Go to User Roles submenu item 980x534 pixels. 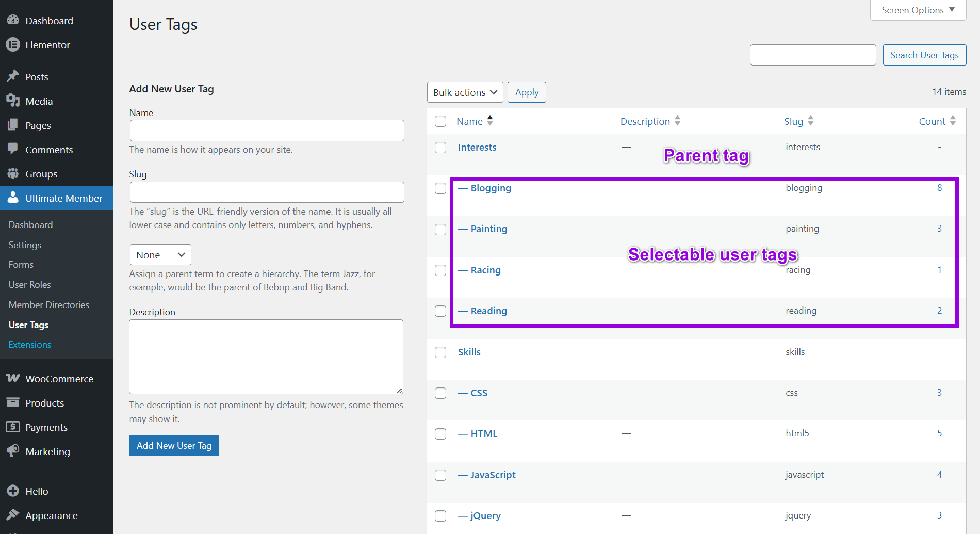click(x=30, y=285)
